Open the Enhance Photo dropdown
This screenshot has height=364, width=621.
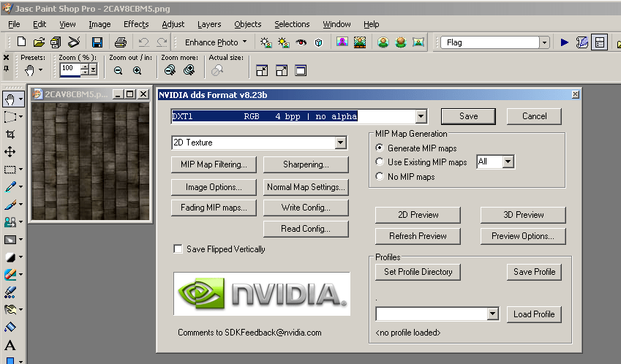click(216, 42)
